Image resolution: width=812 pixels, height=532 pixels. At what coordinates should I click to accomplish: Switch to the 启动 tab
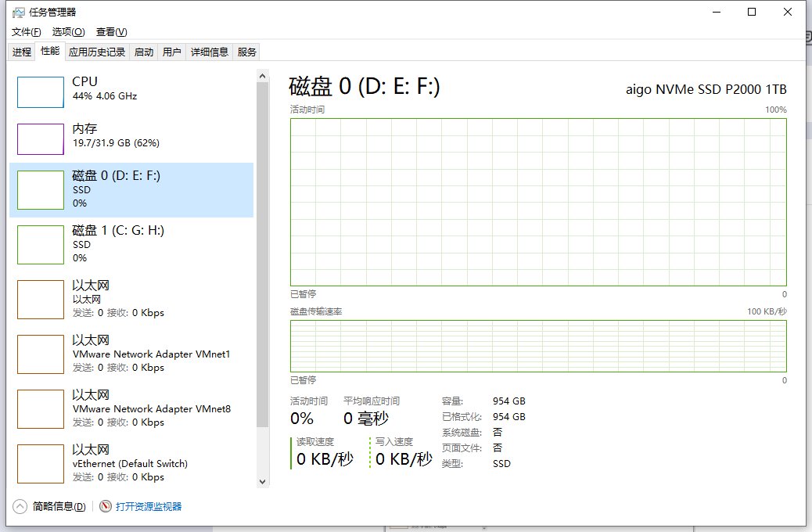pyautogui.click(x=144, y=52)
